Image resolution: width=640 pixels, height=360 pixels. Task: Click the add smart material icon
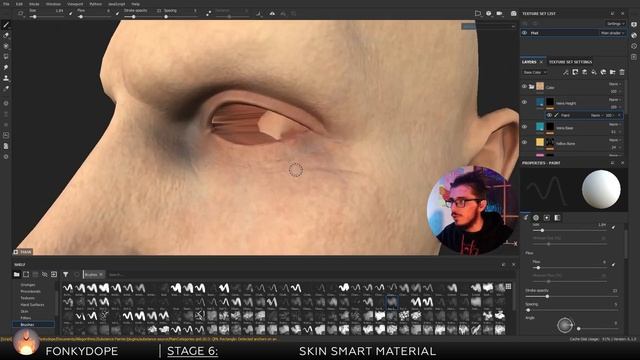point(603,72)
